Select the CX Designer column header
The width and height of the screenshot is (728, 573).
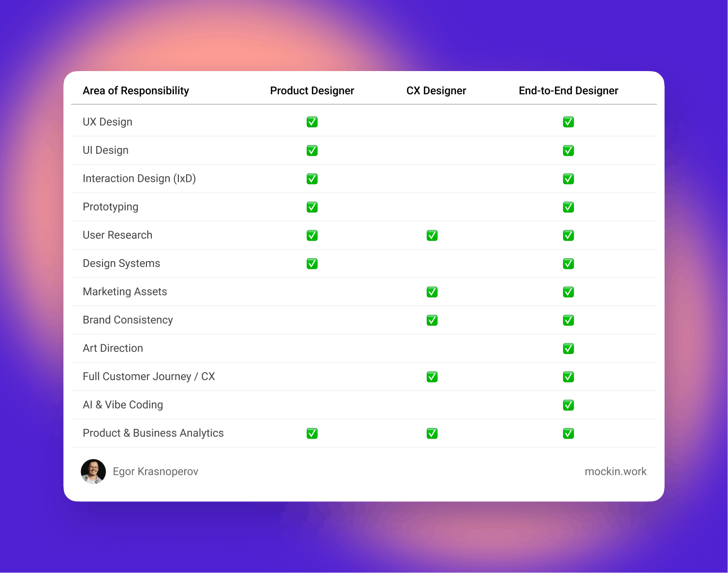(436, 91)
